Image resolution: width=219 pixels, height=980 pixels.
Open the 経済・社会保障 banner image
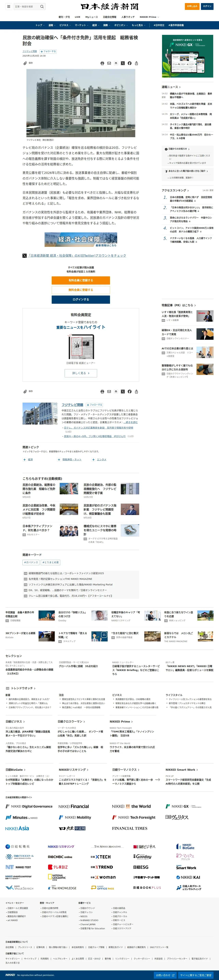(81, 240)
